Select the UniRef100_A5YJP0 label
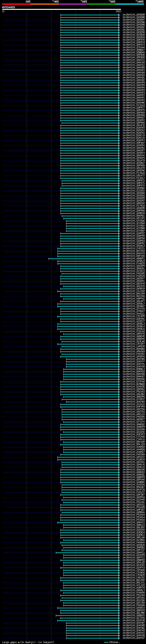Image resolution: width=146 pixels, height=644 pixels. pyautogui.click(x=134, y=218)
